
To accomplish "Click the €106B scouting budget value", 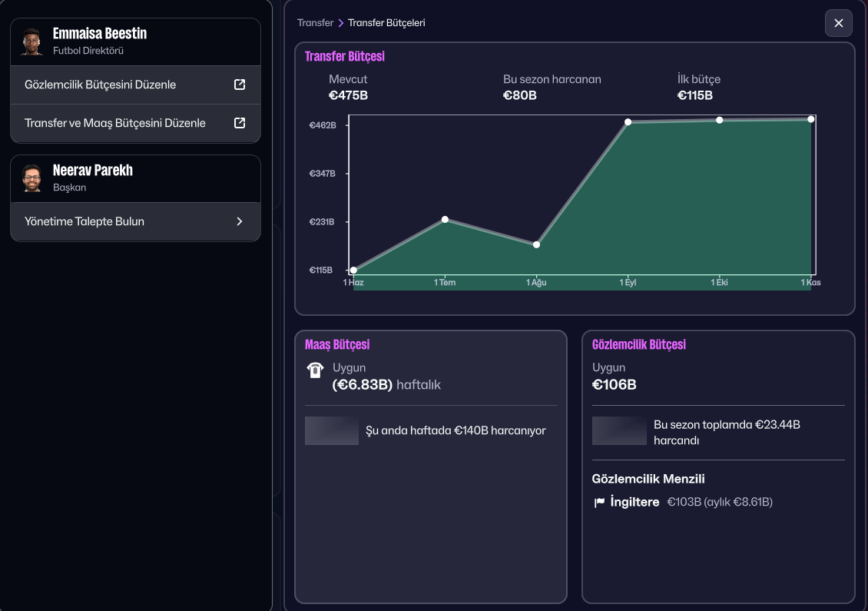I will (x=615, y=384).
